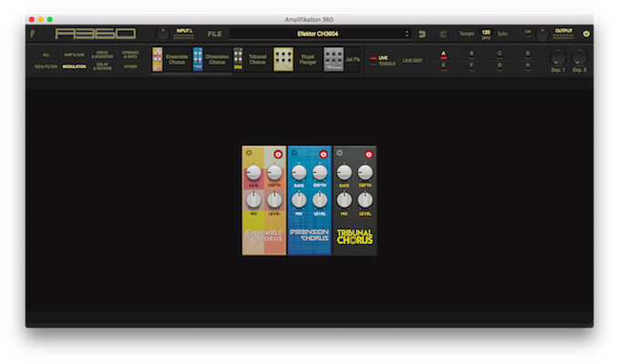This screenshot has width=619, height=364.
Task: Click the input level knob
Action: click(163, 34)
